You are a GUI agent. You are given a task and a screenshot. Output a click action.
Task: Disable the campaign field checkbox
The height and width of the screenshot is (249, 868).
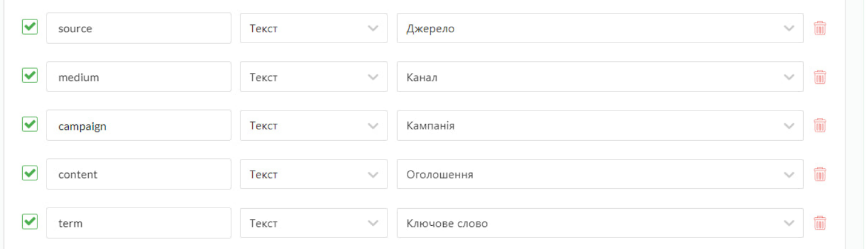point(30,124)
